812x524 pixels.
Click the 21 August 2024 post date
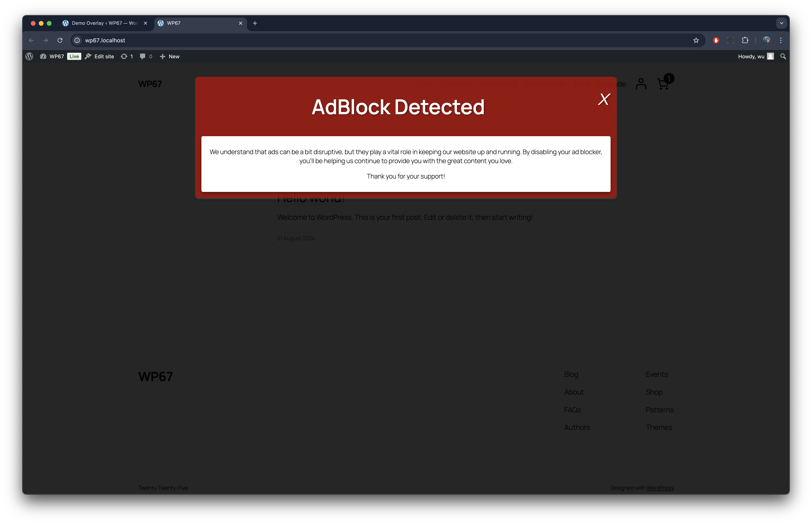pyautogui.click(x=296, y=238)
